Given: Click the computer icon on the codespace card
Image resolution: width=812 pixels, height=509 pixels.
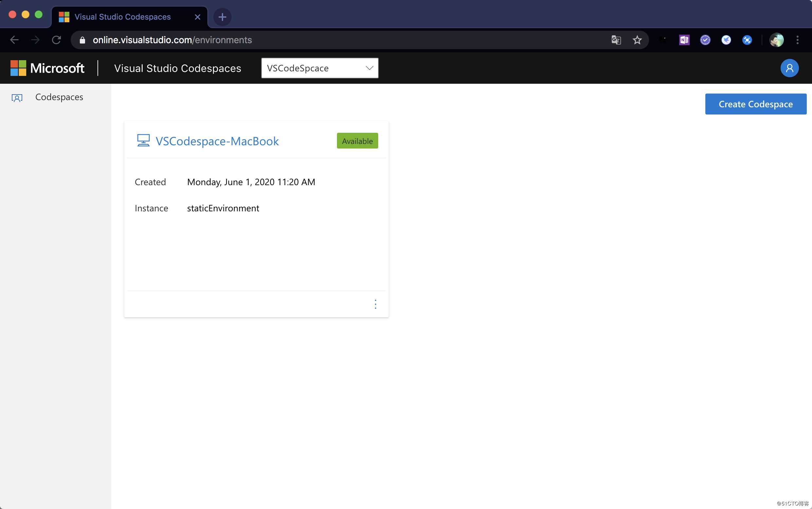Looking at the screenshot, I should click(143, 141).
